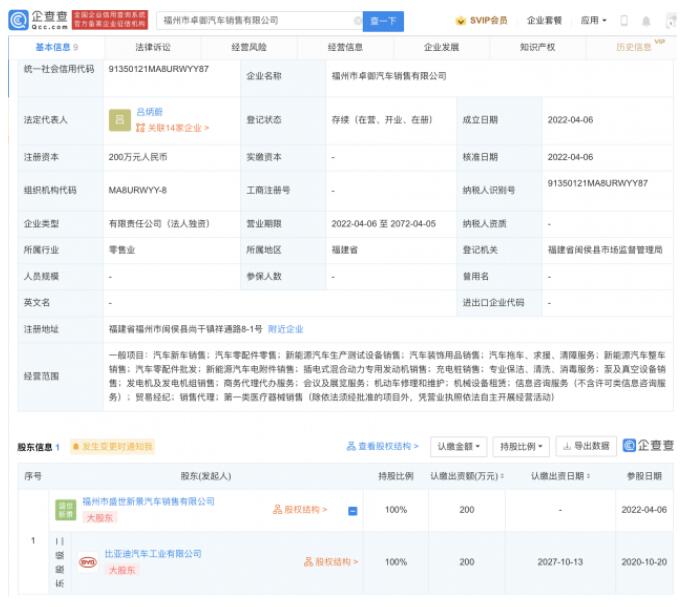
Task: Open the 认缴金额 dropdown
Action: 459,446
